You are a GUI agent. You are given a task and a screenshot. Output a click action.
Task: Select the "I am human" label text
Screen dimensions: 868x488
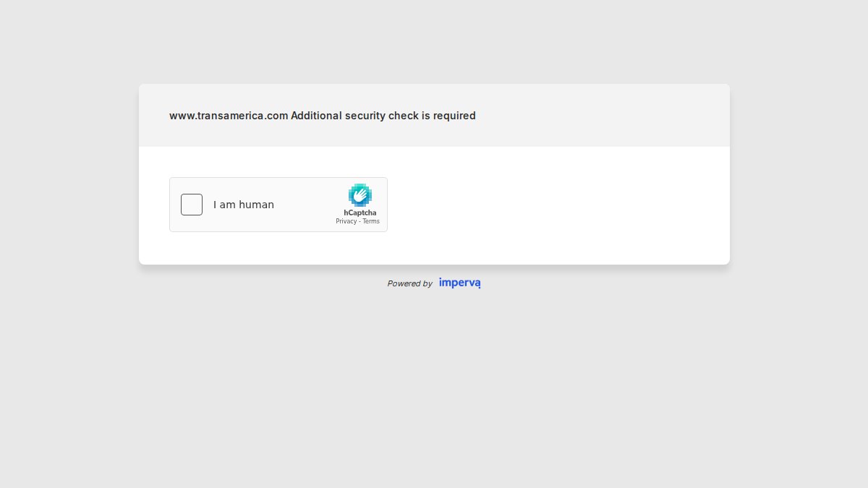[x=244, y=205]
